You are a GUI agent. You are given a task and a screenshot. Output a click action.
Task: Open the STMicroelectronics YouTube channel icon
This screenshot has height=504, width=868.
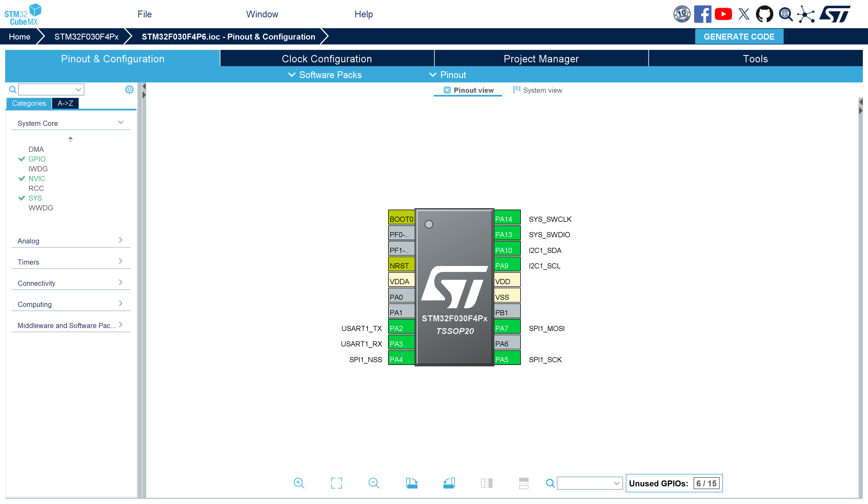[x=723, y=14]
